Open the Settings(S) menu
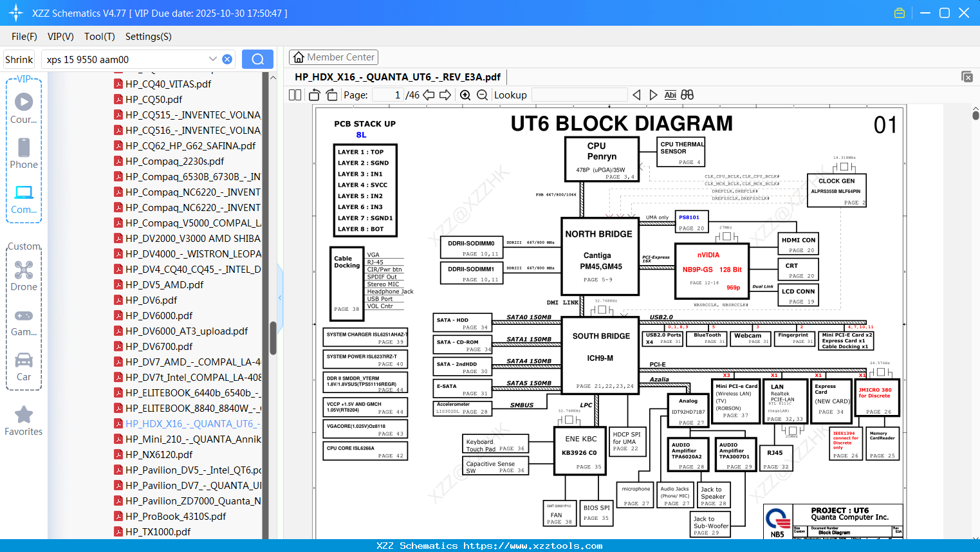 point(149,37)
